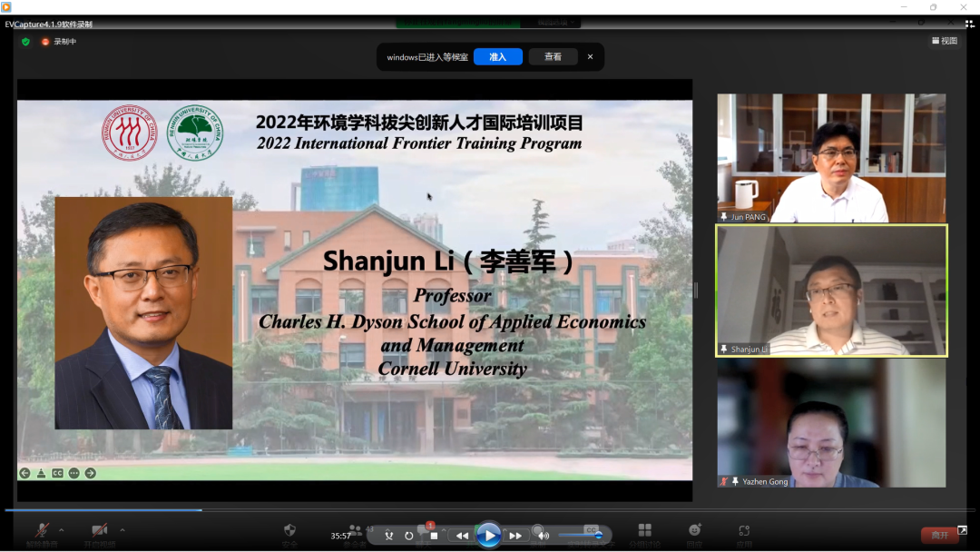Rewind the recording with the rewind button
The height and width of the screenshot is (552, 980).
point(462,536)
